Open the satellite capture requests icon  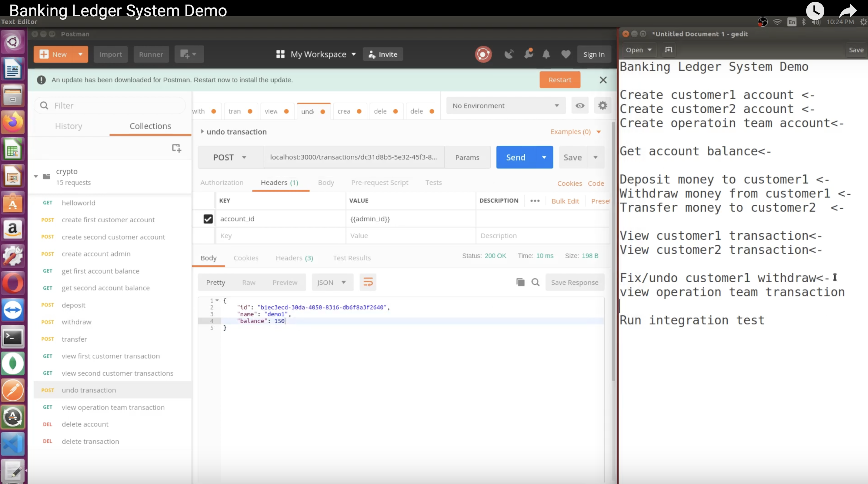pos(509,54)
